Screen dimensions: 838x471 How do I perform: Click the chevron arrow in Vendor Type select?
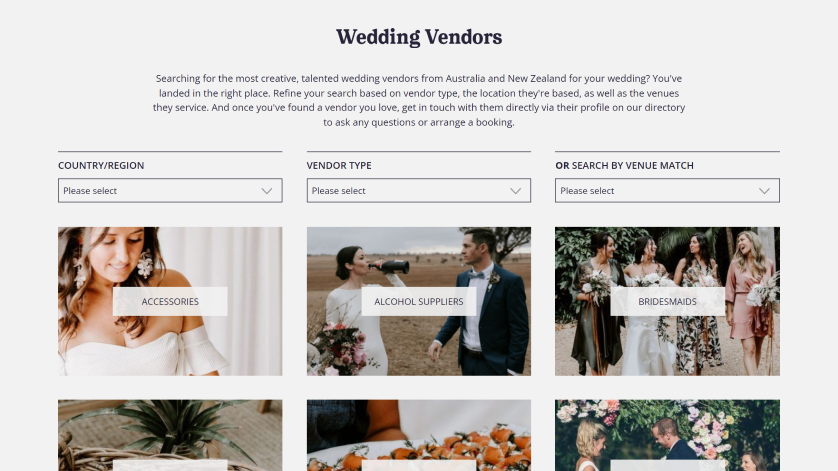coord(515,191)
